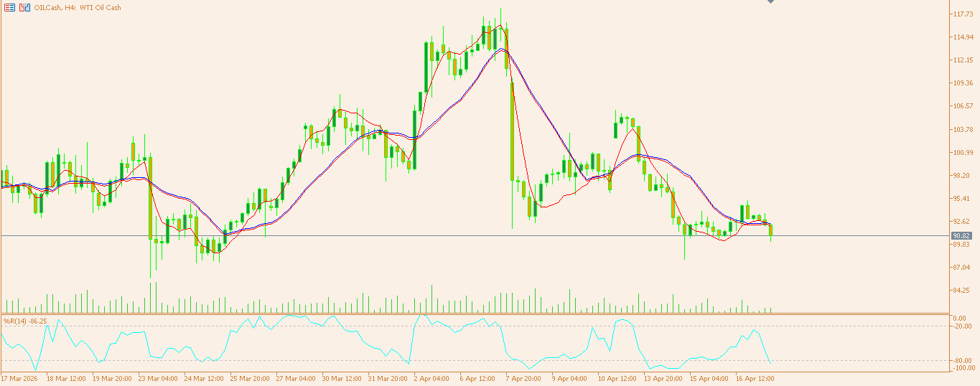This screenshot has width=980, height=386.
Task: Click the '2 Apr 04:00' time axis label
Action: coord(432,378)
